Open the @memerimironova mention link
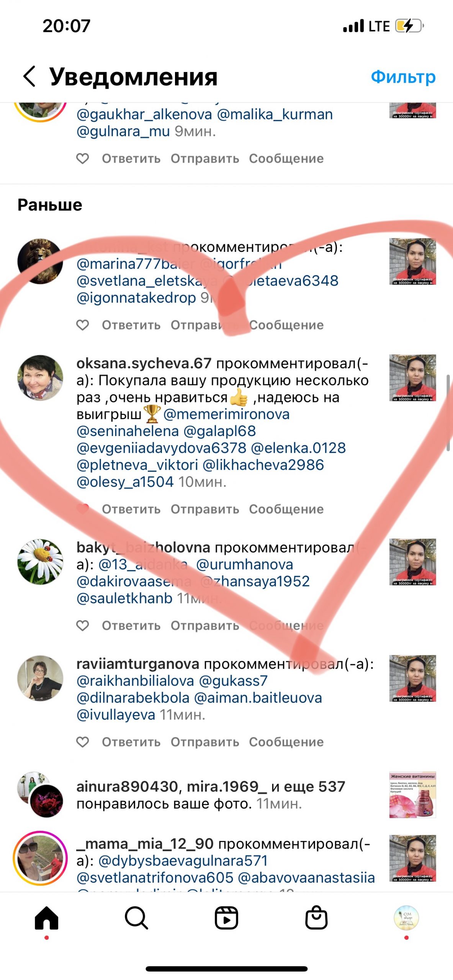The width and height of the screenshot is (453, 980). (x=226, y=414)
